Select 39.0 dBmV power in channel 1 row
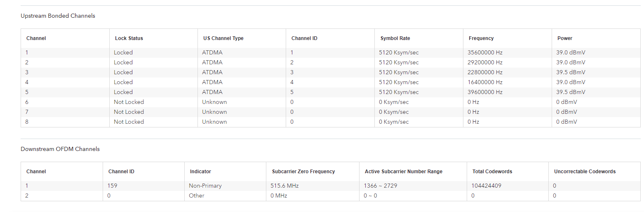The width and height of the screenshot is (644, 212). coord(571,52)
